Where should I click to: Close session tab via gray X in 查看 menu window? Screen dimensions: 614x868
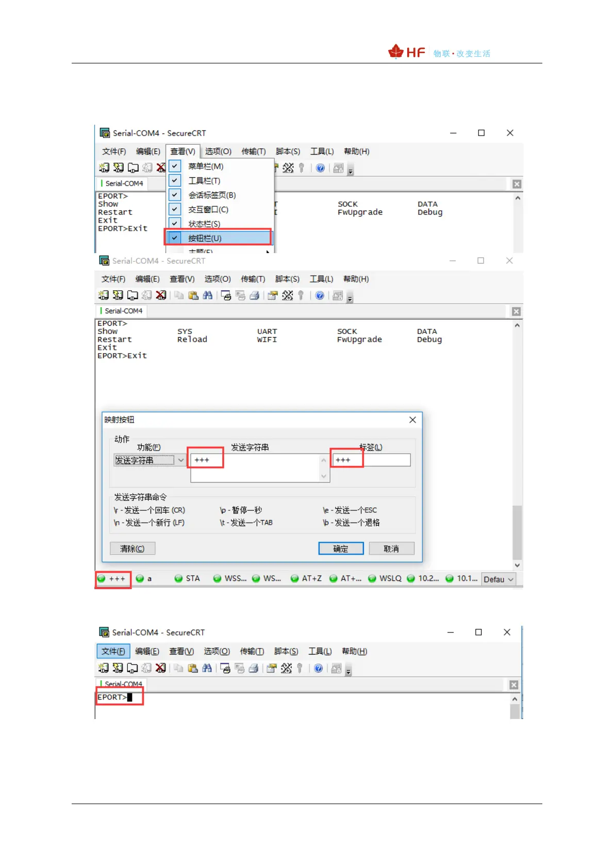tap(517, 184)
